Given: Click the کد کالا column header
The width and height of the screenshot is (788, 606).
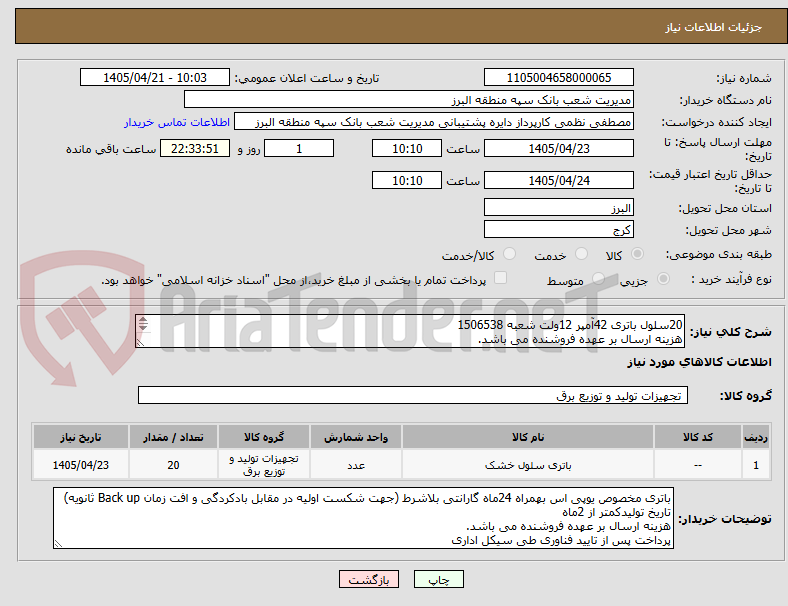Looking at the screenshot, I should [x=698, y=437].
